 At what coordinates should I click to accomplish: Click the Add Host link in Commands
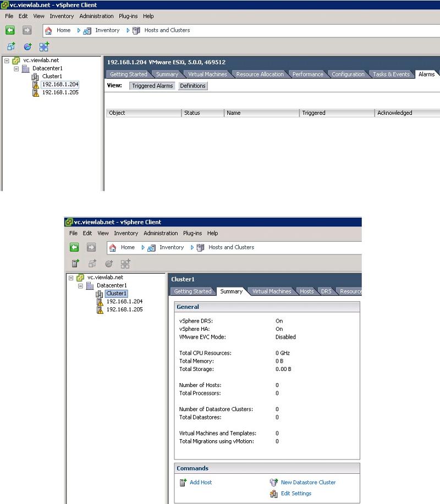pos(201,482)
